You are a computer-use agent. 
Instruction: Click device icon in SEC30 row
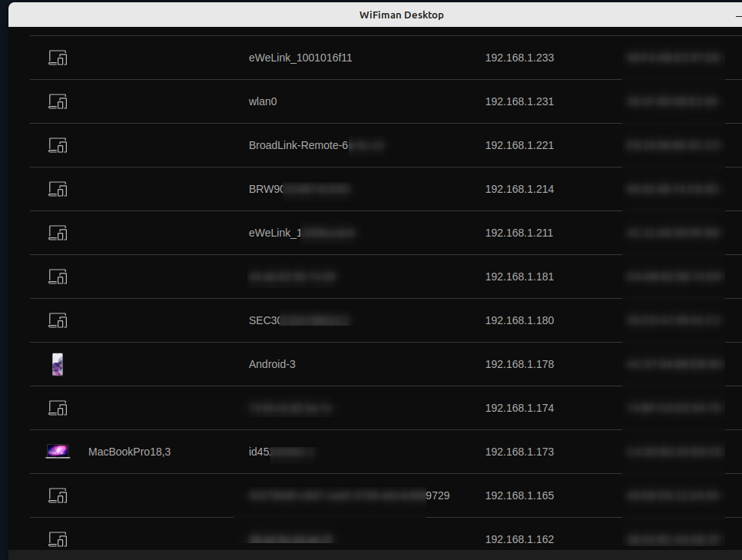[58, 320]
